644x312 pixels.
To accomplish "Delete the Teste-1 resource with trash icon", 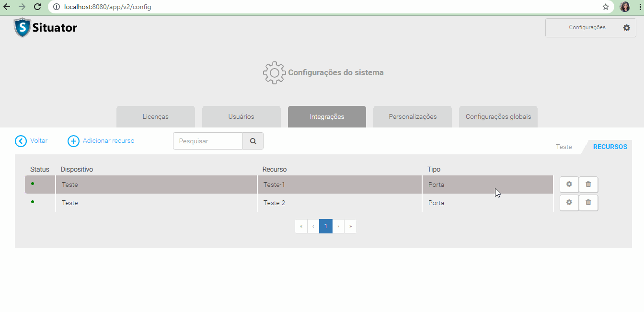I will tap(588, 185).
